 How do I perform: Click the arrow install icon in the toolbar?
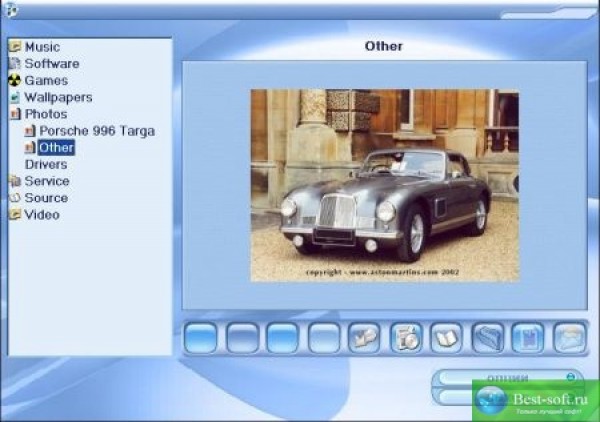tap(364, 338)
